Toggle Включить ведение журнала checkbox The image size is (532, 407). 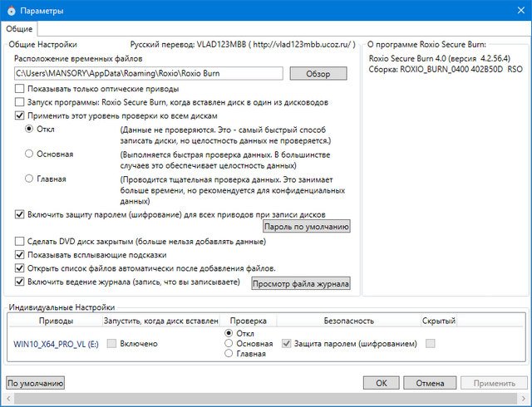click(20, 282)
